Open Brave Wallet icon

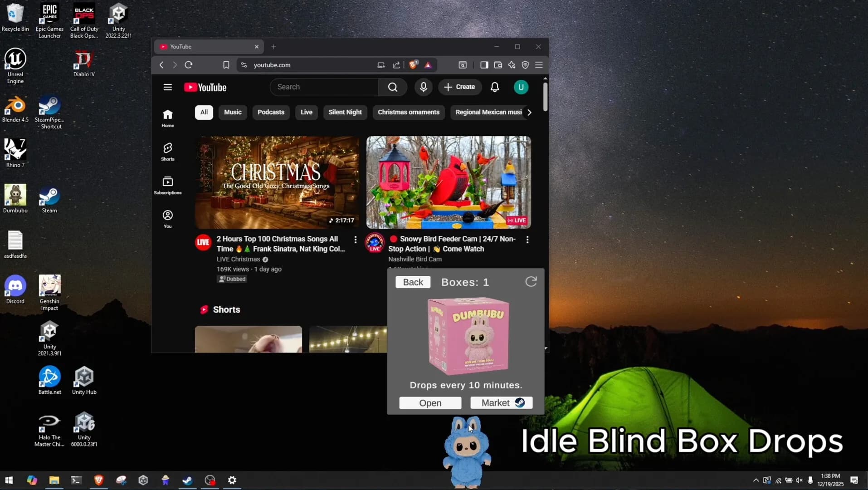(x=498, y=65)
